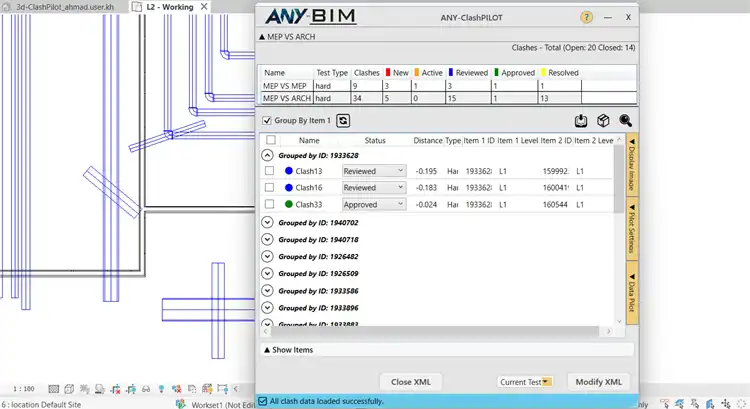Click the Close XML button
750x409 pixels.
point(411,382)
